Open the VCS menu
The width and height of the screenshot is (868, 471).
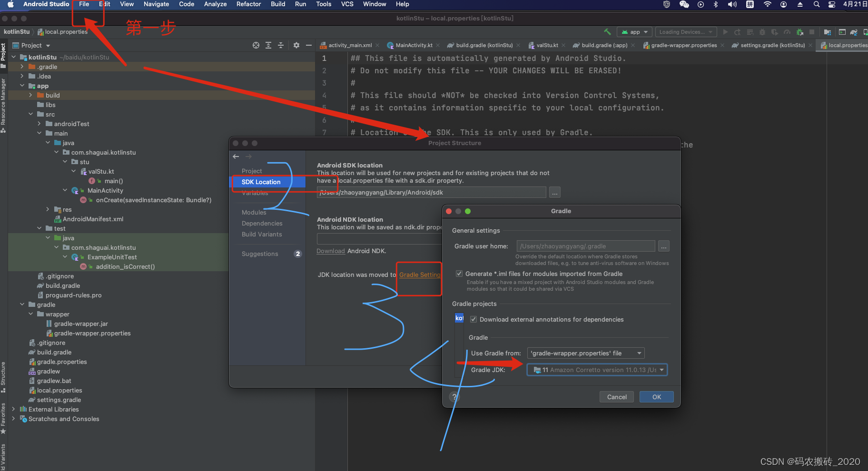[347, 4]
